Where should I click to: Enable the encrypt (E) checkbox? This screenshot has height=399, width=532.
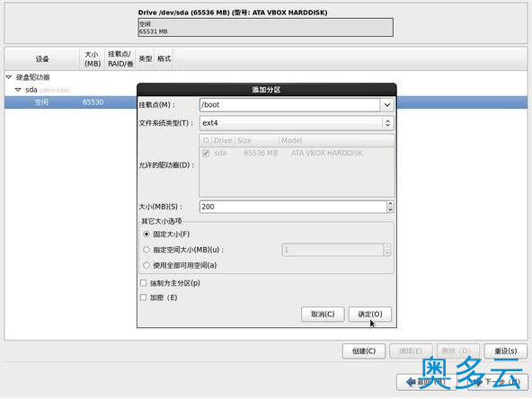(x=144, y=297)
